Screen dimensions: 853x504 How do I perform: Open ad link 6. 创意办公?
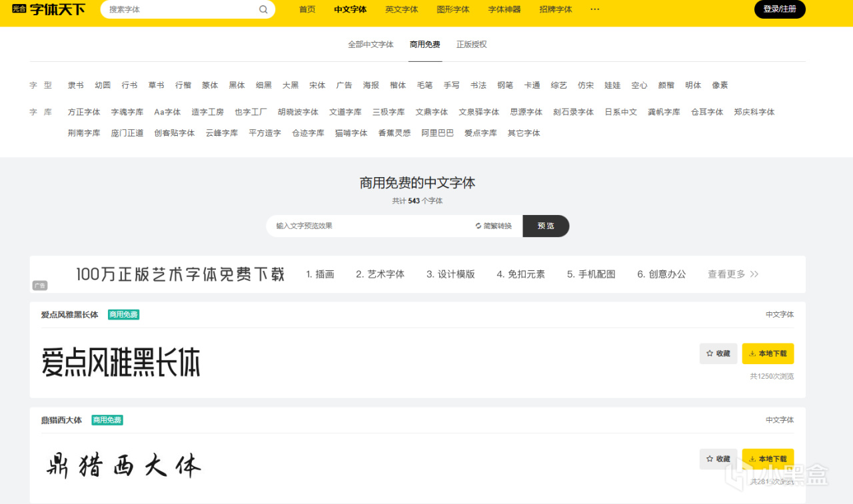(662, 274)
